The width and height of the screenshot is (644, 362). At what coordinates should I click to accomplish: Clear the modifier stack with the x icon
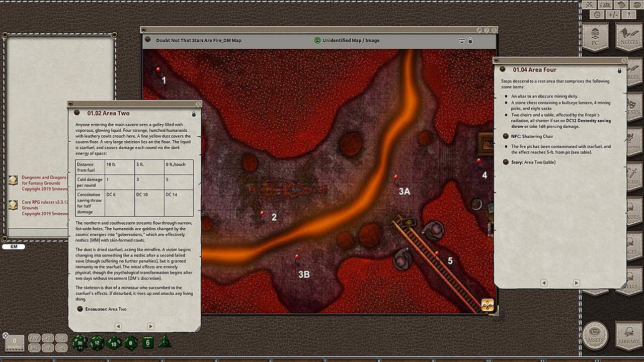tap(6, 335)
